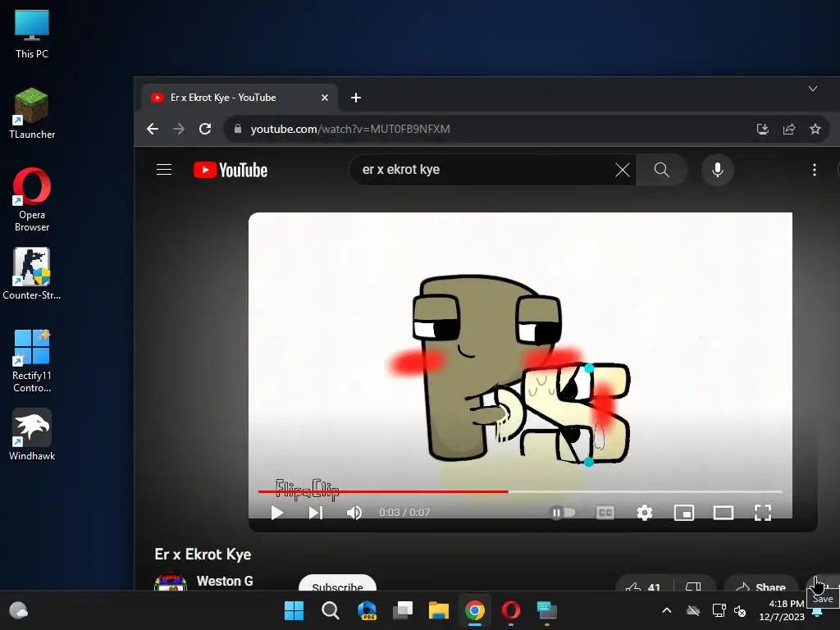The height and width of the screenshot is (630, 840).
Task: Bookmark this tab with star icon
Action: point(815,129)
